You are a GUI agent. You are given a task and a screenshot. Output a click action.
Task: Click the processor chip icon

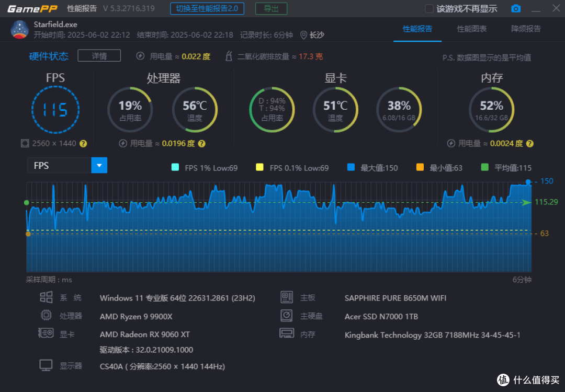point(46,315)
